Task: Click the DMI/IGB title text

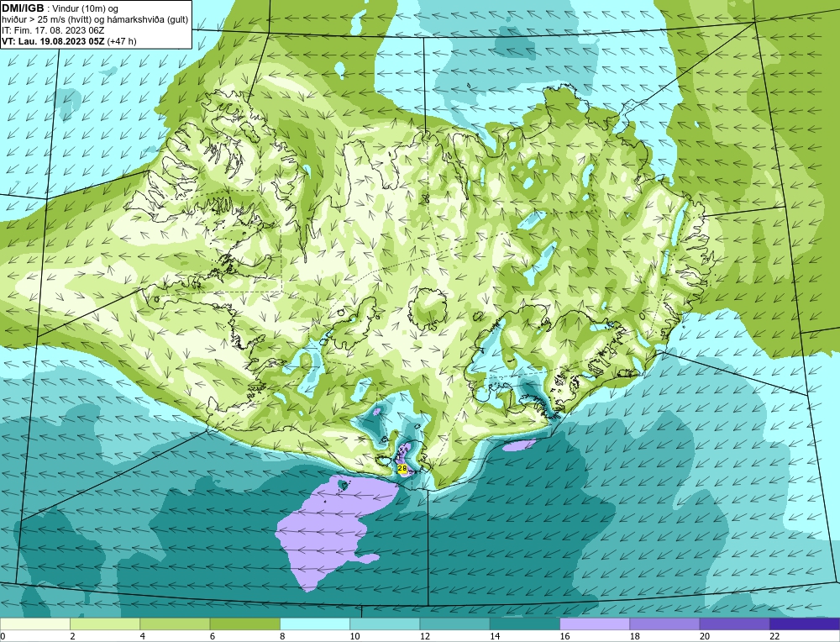Action: [x=23, y=8]
